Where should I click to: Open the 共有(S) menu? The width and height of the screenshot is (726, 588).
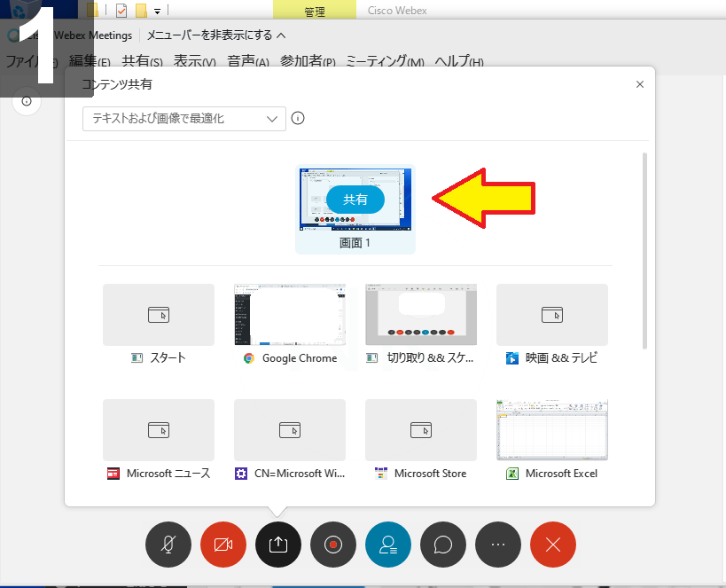(142, 61)
